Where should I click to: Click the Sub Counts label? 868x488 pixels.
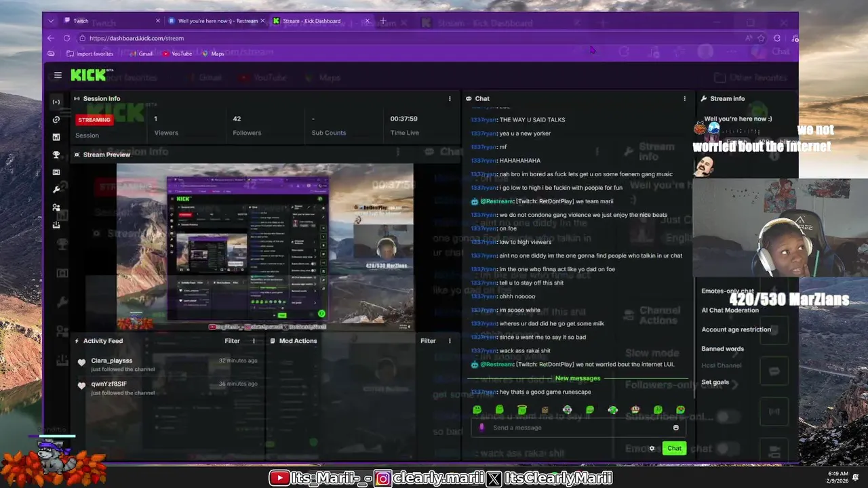[328, 133]
